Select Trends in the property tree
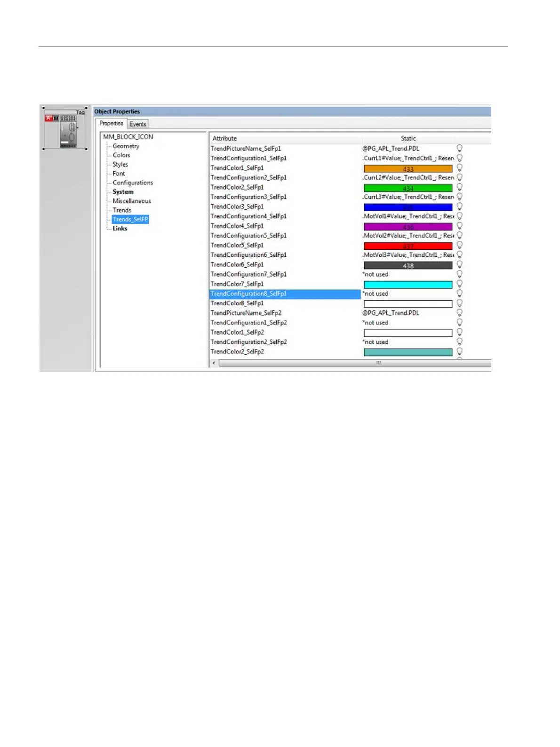Image resolution: width=560 pixels, height=747 pixels. click(x=122, y=210)
